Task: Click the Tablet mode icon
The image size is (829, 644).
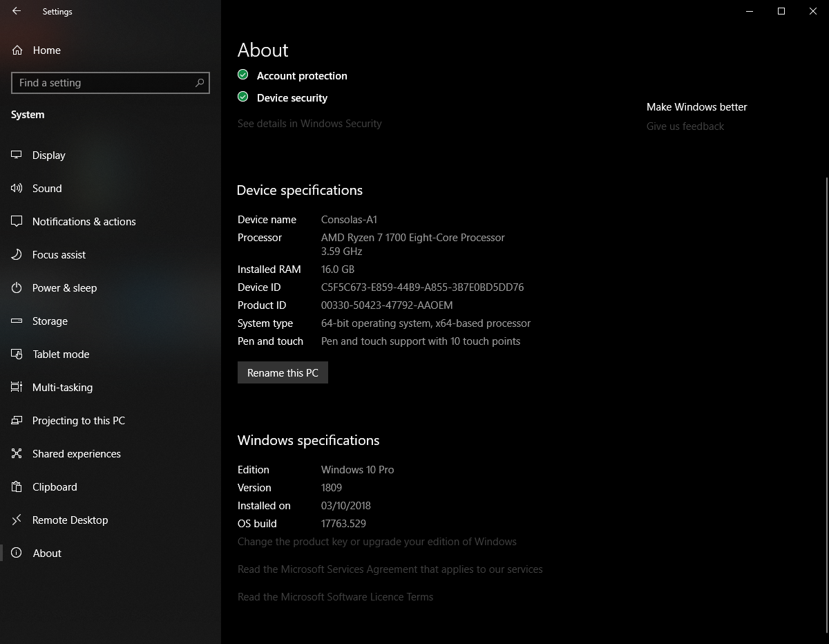Action: (x=17, y=354)
